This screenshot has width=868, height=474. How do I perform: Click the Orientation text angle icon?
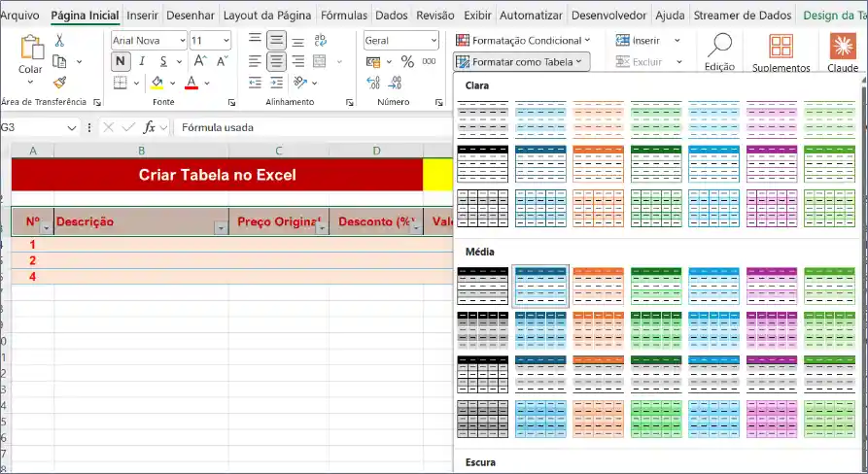(300, 83)
